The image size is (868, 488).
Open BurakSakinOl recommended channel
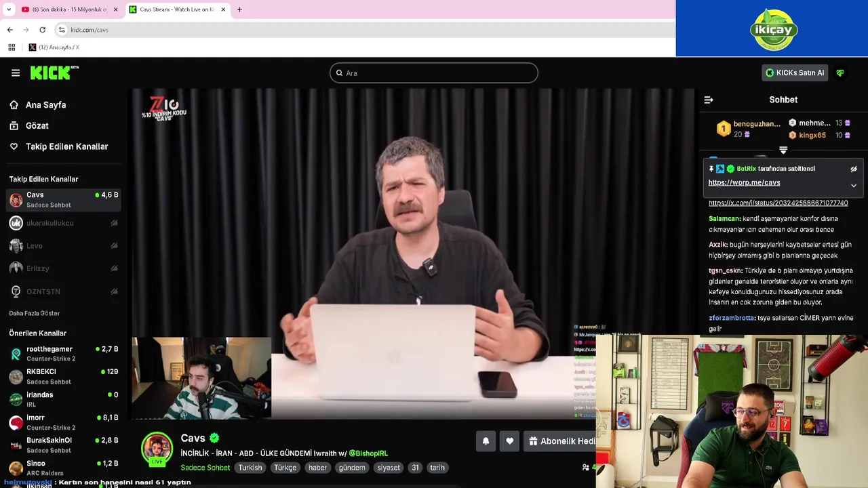click(64, 445)
